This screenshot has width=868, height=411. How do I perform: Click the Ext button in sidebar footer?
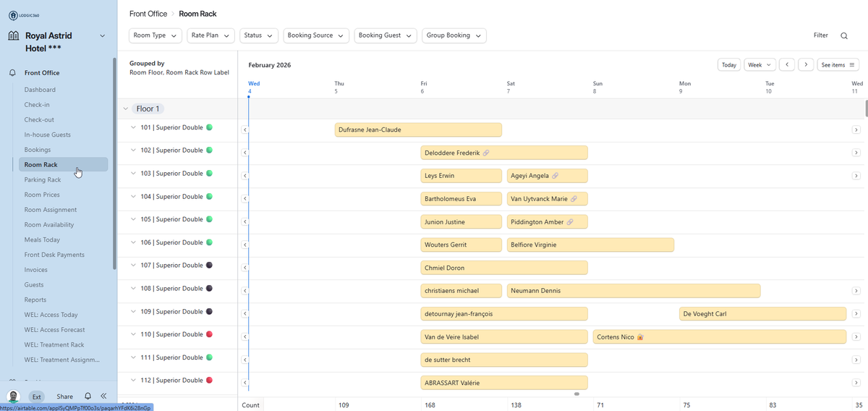35,397
